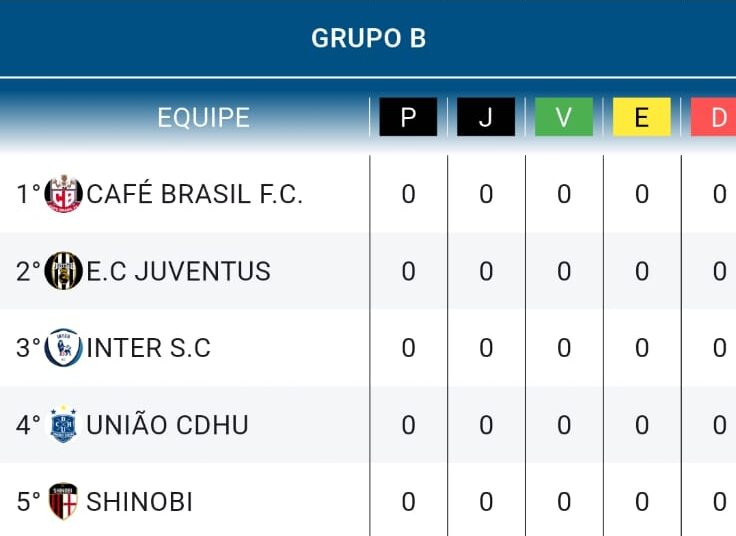Open the E.C JUVENTUS team name
The height and width of the screenshot is (536, 736).
178,271
